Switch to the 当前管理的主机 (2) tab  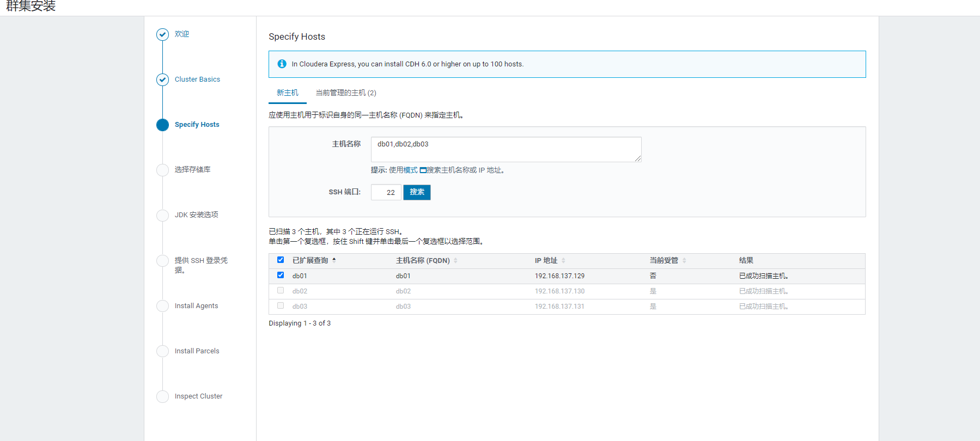346,93
